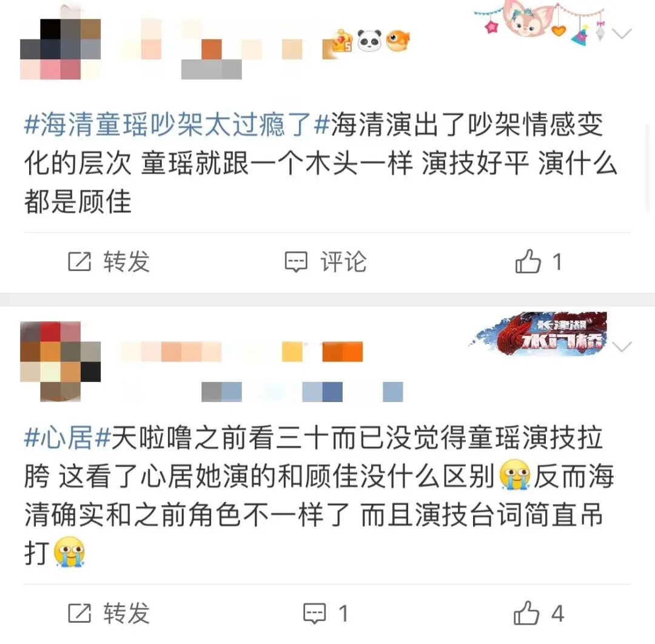Tap the comment bubble icon on the first post
This screenshot has width=655, height=644.
(296, 263)
